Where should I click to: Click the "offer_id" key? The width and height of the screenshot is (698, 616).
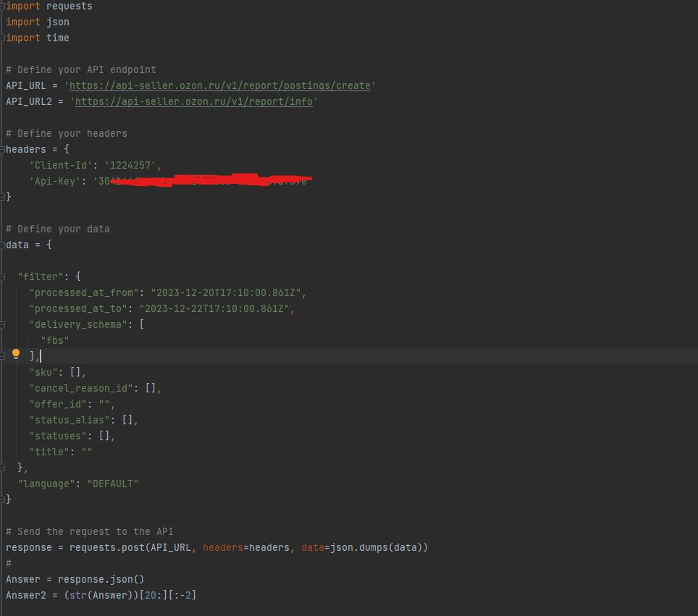click(x=58, y=404)
